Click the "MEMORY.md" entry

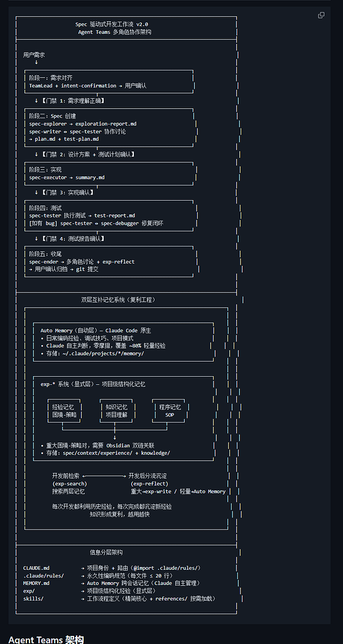coord(36,583)
